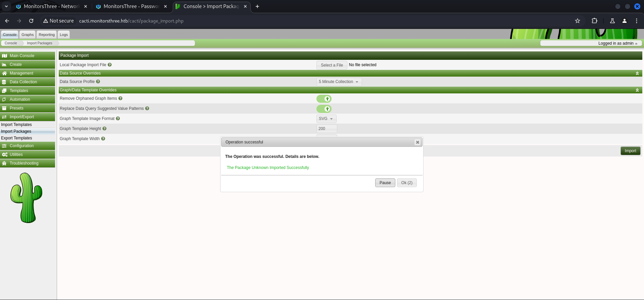Close the Operation successful dialog with X
The image size is (644, 300).
tap(417, 142)
